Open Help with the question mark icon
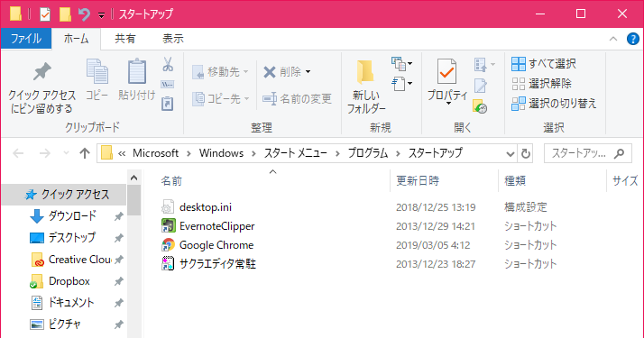Viewport: 644px width, 338px height. pos(633,39)
